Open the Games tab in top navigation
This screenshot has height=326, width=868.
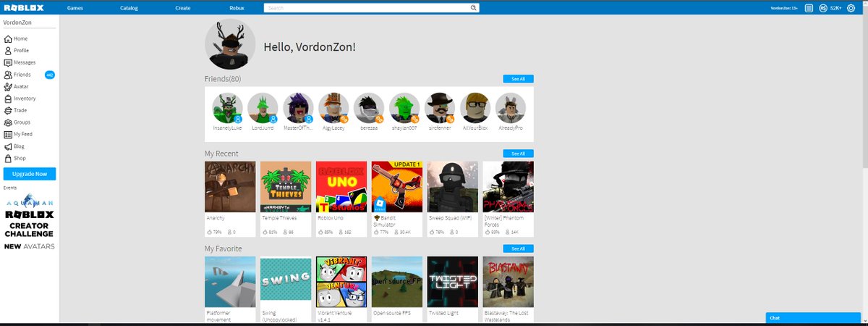pyautogui.click(x=75, y=8)
